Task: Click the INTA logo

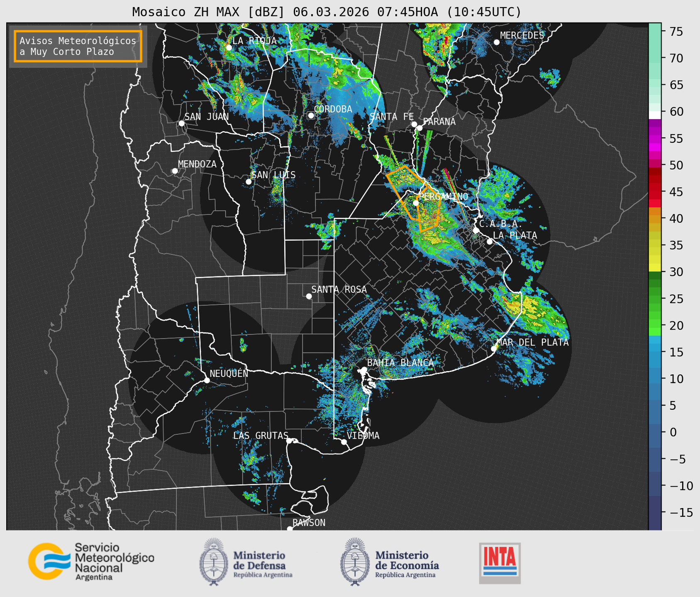Action: pos(500,563)
